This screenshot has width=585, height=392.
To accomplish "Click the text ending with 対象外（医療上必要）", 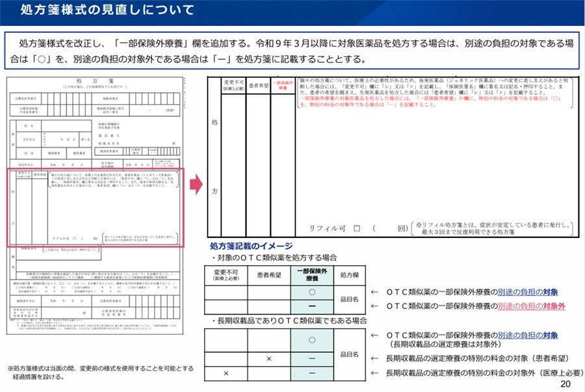I will click(485, 373).
